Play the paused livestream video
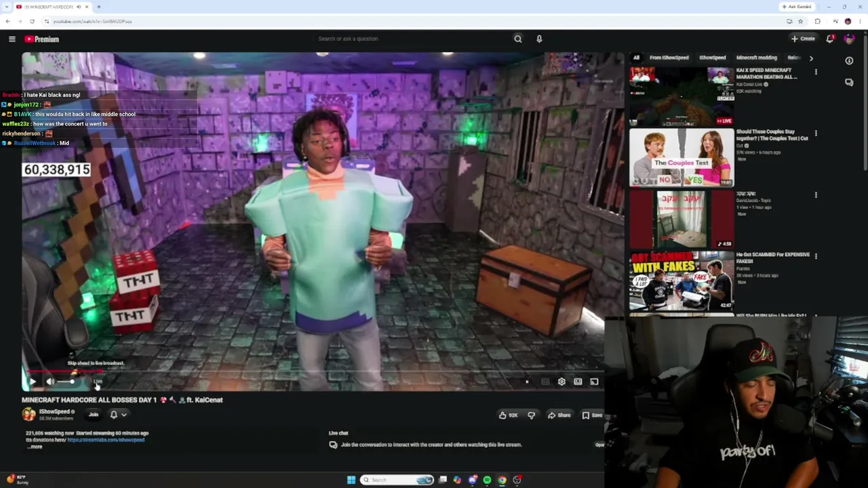 click(x=32, y=382)
